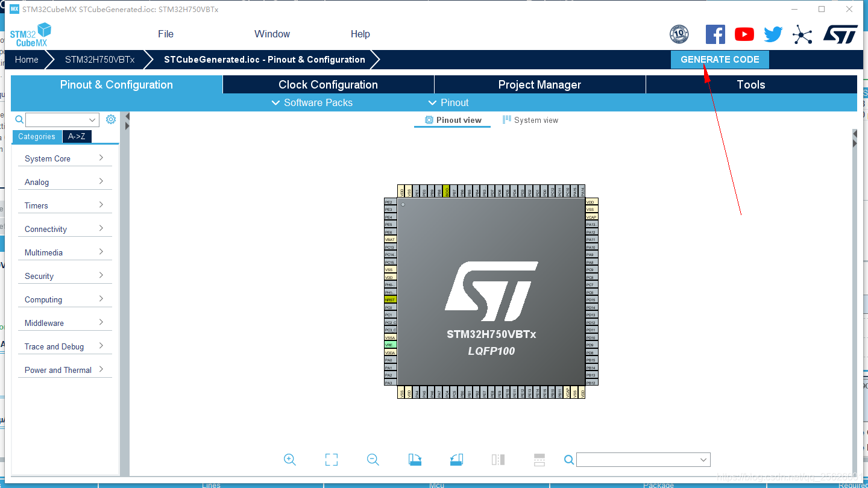Open the category settings gear icon
Image resolution: width=868 pixels, height=488 pixels.
(111, 119)
